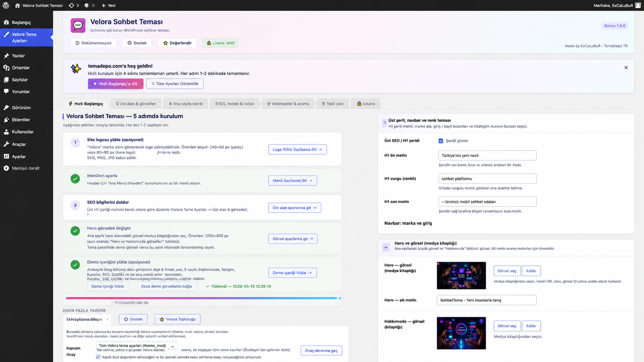This screenshot has height=362, width=644.
Task: Switch to the Hızlı Başlangıç tab
Action: tap(86, 104)
